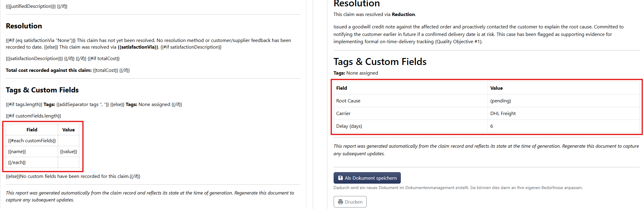Click the Delay (days) field cell
This screenshot has width=644, height=209.
coord(410,126)
